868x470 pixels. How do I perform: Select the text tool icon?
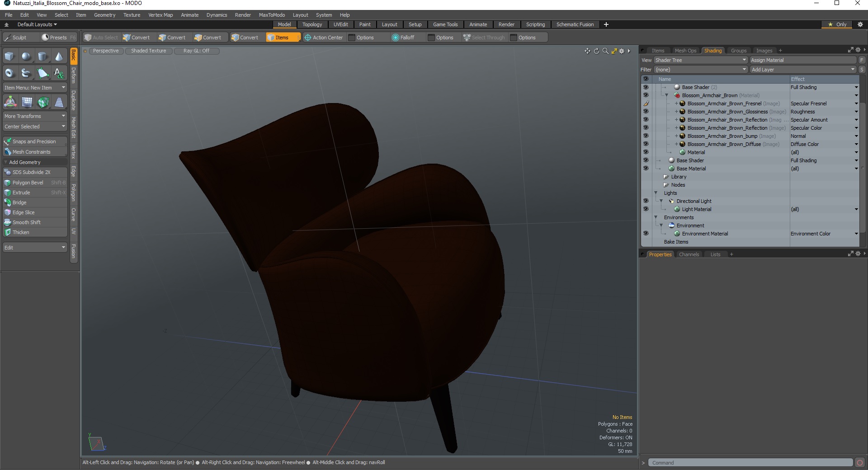tap(59, 73)
